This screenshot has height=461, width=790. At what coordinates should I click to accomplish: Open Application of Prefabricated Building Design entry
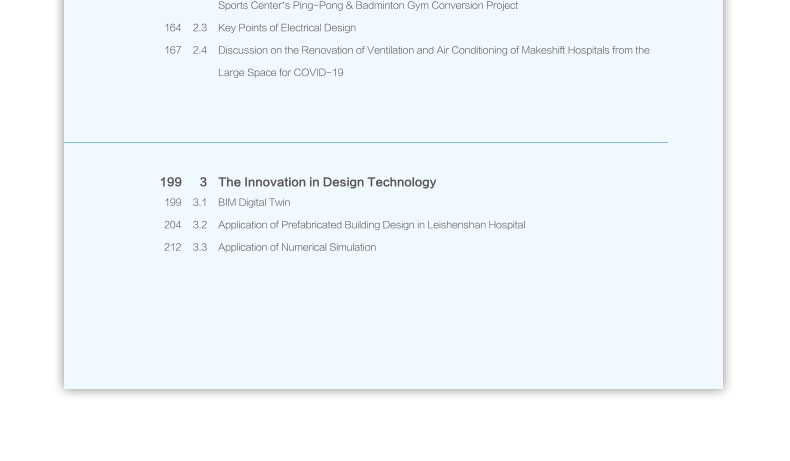[371, 225]
